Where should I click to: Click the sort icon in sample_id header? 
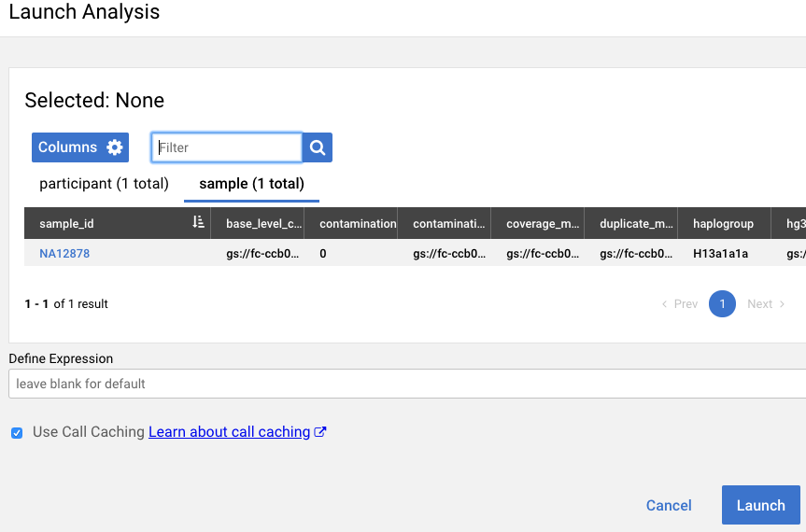point(198,223)
